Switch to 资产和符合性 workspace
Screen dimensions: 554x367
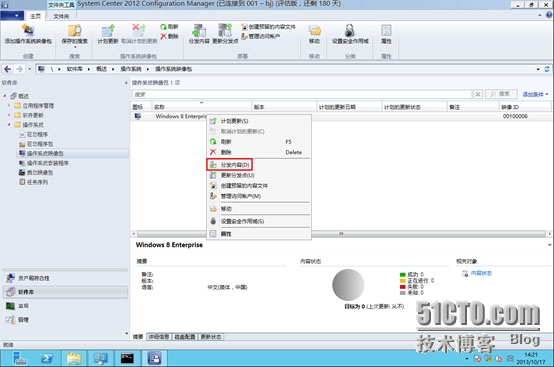[65, 278]
